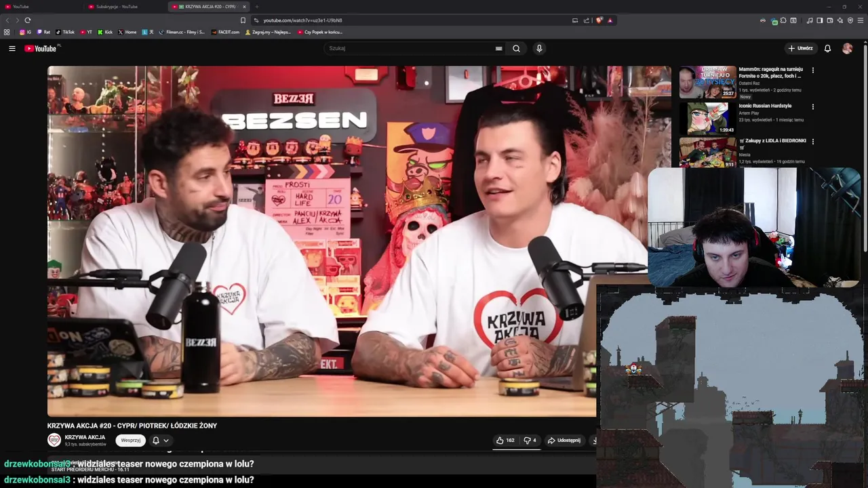Open a new browser tab with plus

click(256, 7)
